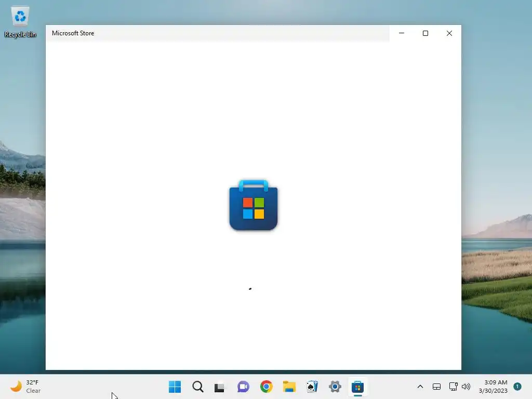Launch Solitaire from the taskbar

(x=312, y=387)
